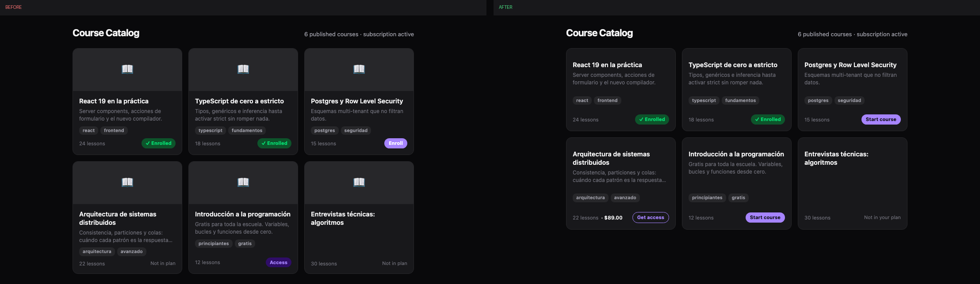Image resolution: width=980 pixels, height=284 pixels.
Task: Click the 'postgres' tag in the BEFORE panel
Action: tap(325, 130)
